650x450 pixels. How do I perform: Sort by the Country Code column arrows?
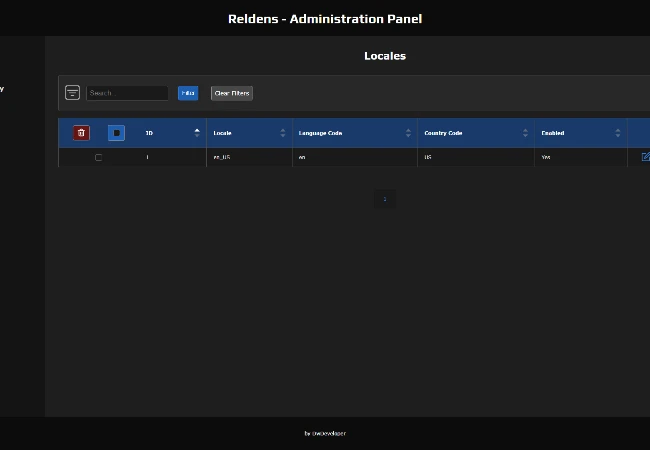525,133
